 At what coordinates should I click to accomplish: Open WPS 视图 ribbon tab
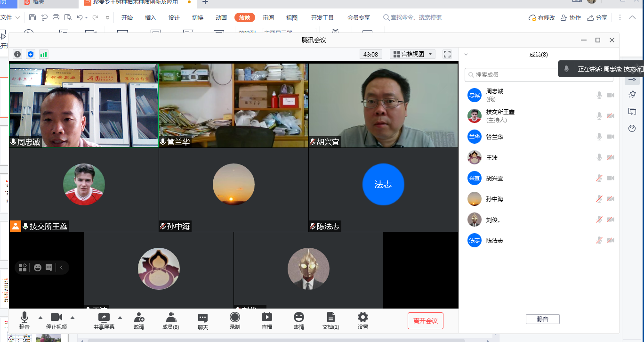[292, 18]
